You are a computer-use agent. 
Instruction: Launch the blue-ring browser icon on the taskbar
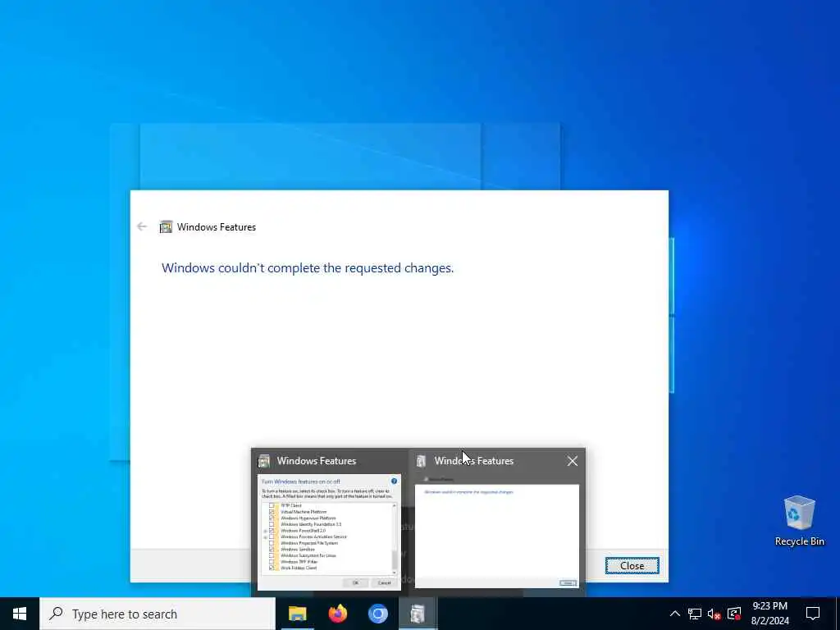pyautogui.click(x=377, y=614)
